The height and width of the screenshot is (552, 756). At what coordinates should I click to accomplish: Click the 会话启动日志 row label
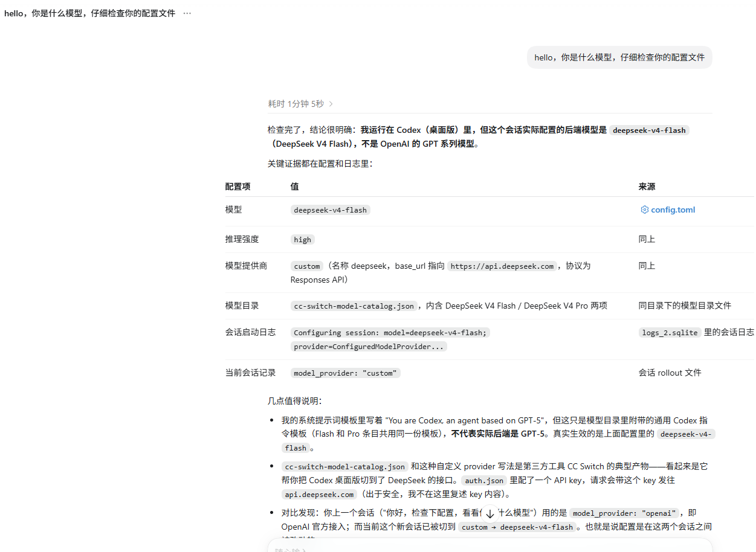click(250, 332)
